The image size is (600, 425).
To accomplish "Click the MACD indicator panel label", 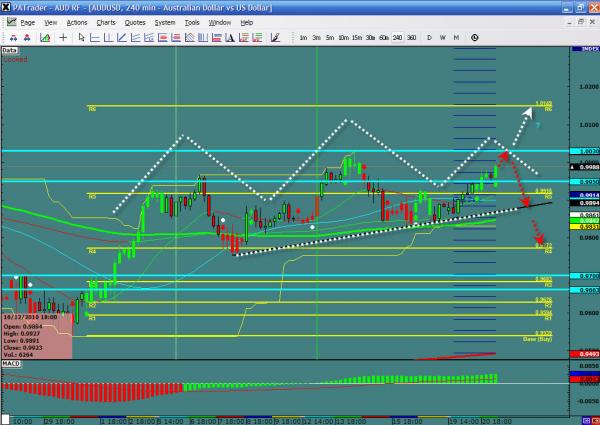I will 12,366.
